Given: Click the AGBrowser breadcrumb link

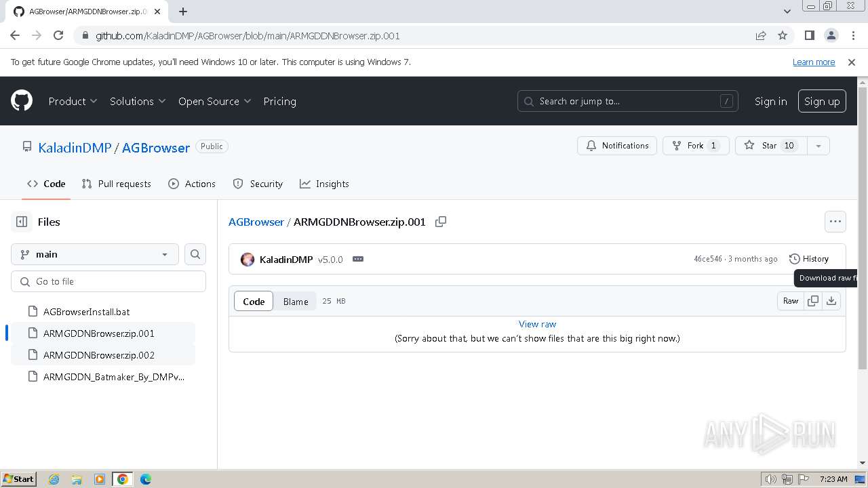Looking at the screenshot, I should [256, 222].
